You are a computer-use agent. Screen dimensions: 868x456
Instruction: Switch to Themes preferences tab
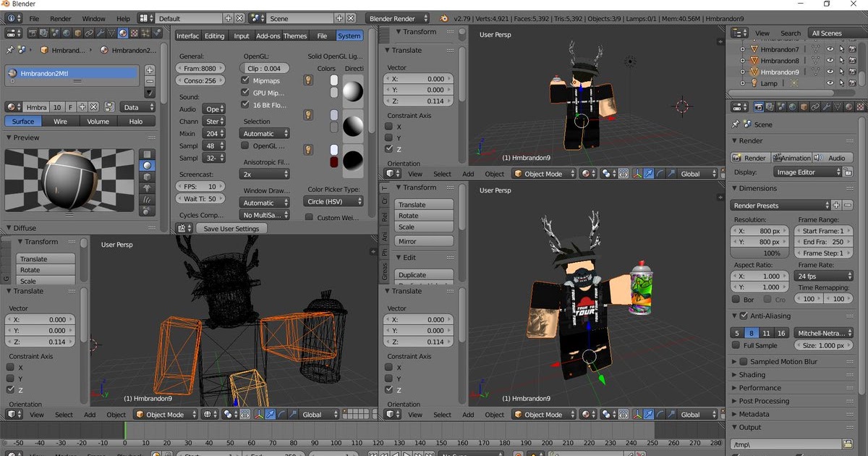click(x=295, y=35)
